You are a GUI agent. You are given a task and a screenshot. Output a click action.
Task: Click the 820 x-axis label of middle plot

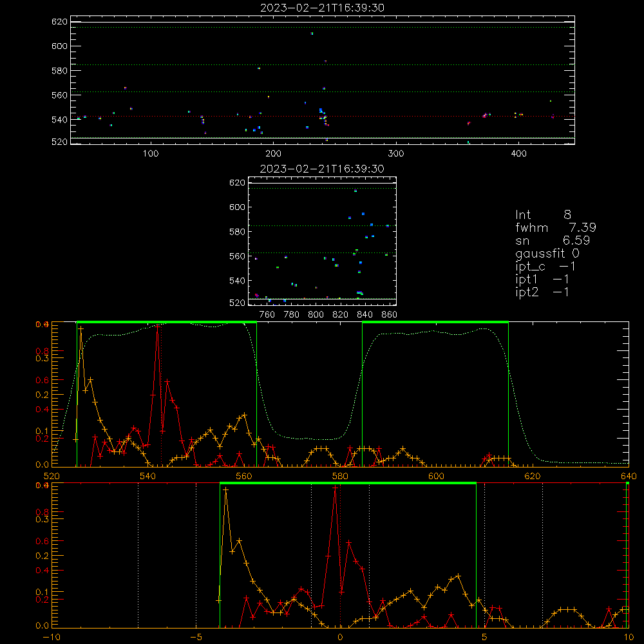click(x=341, y=315)
